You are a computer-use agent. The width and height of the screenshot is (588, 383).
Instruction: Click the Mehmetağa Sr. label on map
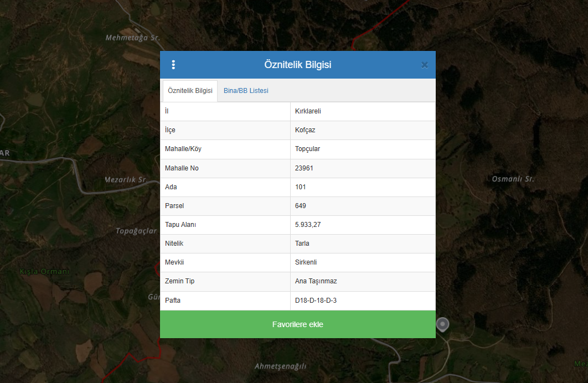coord(132,38)
